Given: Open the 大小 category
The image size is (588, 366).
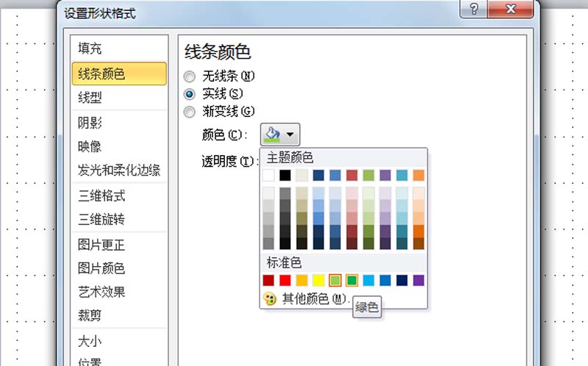Looking at the screenshot, I should [x=119, y=341].
